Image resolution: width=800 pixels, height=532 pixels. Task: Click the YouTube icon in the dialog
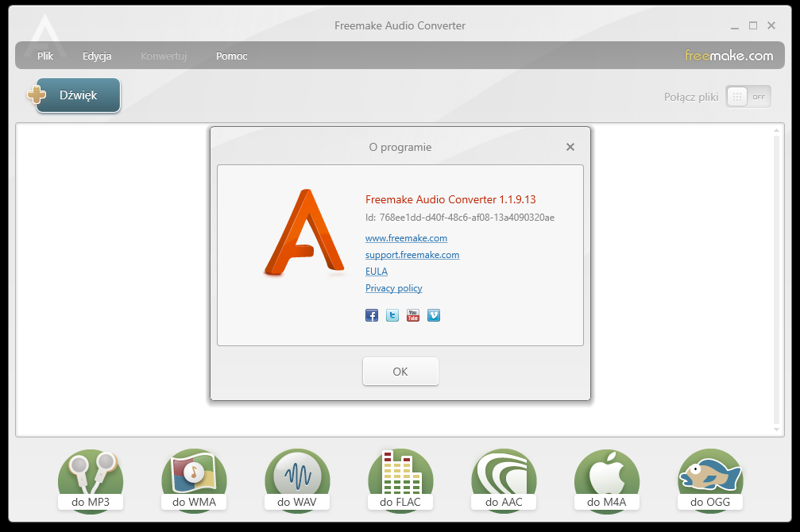tap(413, 315)
